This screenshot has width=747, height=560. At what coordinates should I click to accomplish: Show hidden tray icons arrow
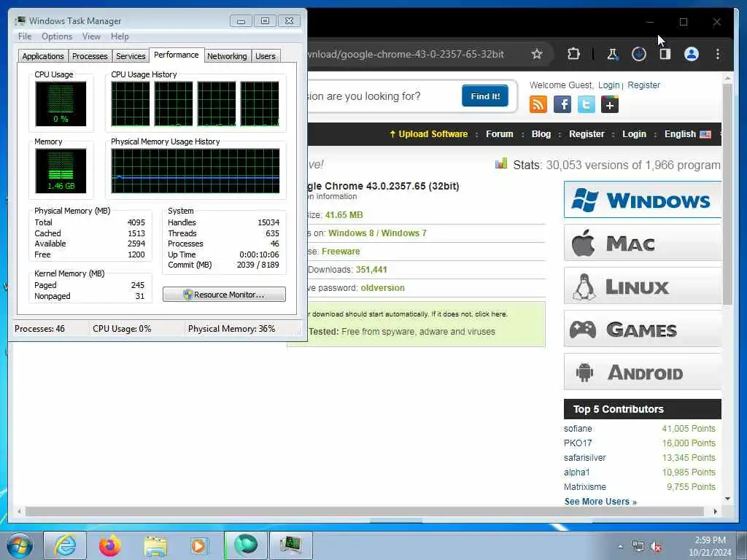620,547
